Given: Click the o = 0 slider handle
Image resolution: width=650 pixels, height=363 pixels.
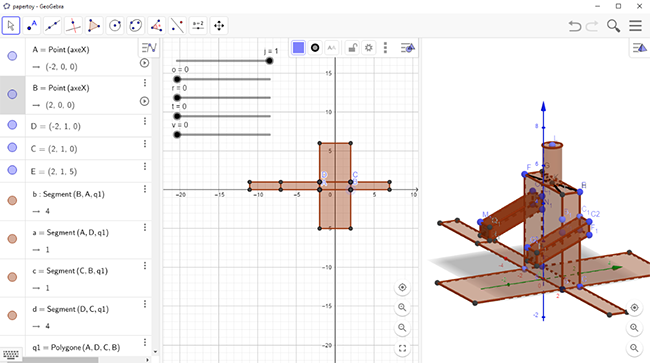Looking at the screenshot, I should pos(177,79).
